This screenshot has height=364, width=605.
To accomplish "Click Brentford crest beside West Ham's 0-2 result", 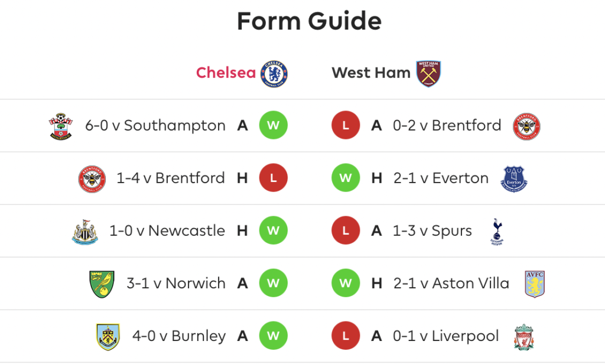I will click(526, 126).
